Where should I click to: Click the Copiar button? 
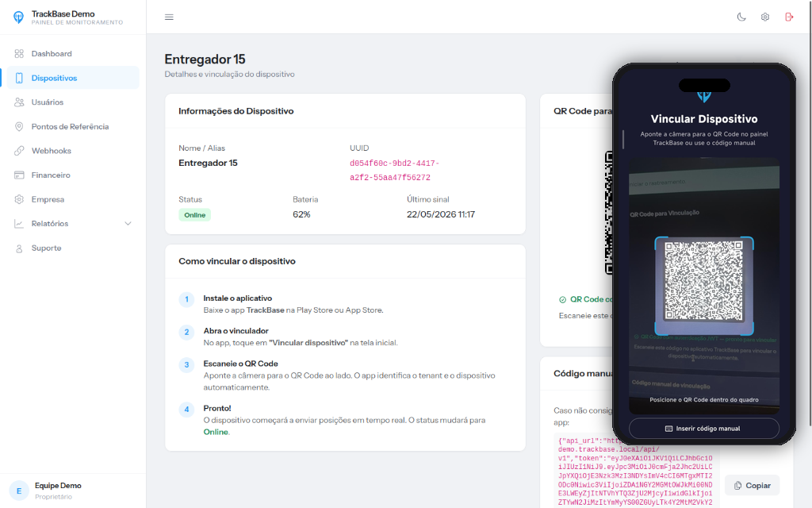[752, 486]
